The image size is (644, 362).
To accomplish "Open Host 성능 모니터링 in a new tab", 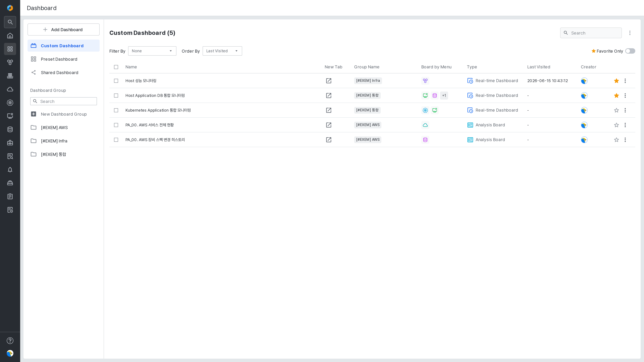I will pos(329,81).
